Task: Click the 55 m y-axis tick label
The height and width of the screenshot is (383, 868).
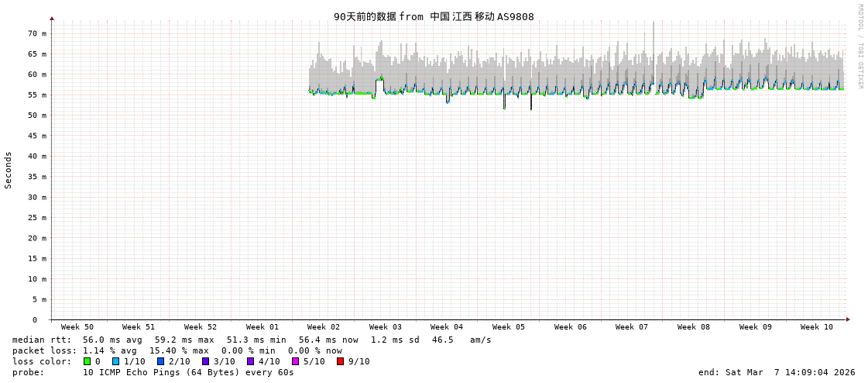Action: click(x=37, y=95)
